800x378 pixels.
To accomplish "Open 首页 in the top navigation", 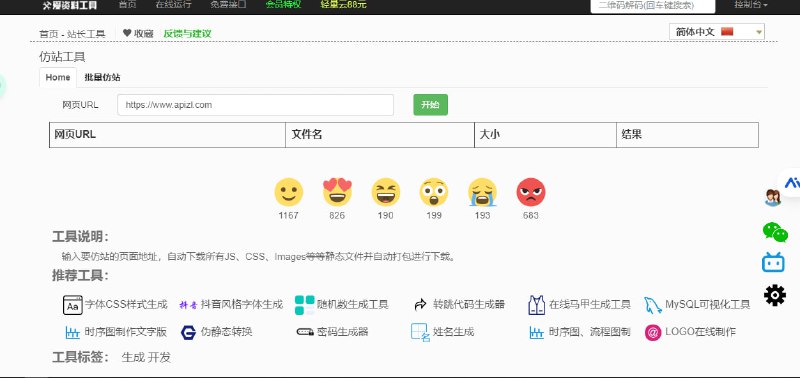I will pyautogui.click(x=127, y=5).
